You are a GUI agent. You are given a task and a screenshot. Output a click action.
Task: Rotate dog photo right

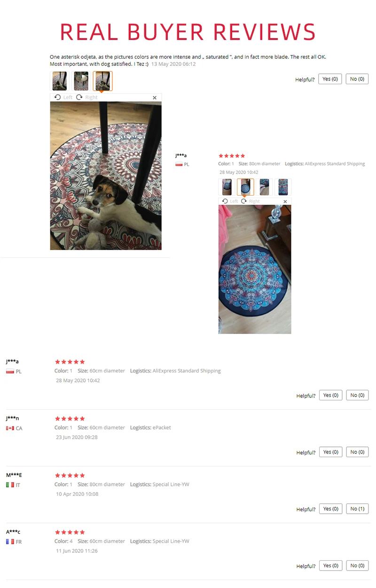click(87, 97)
